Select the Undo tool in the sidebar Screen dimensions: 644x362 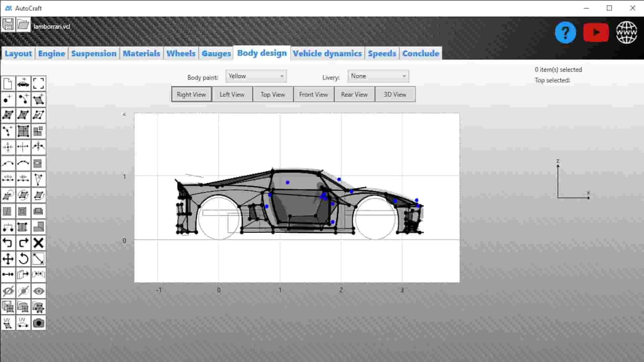point(8,243)
